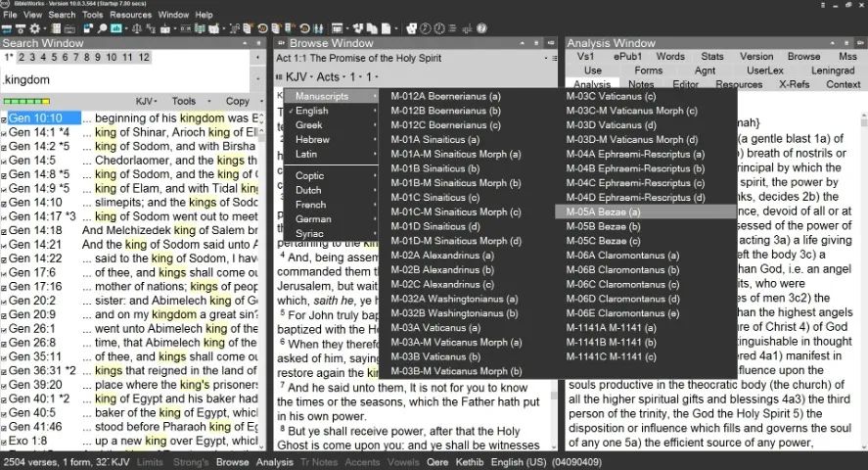This screenshot has height=470, width=868.
Task: Expand the German versions submenu
Action: (x=331, y=218)
